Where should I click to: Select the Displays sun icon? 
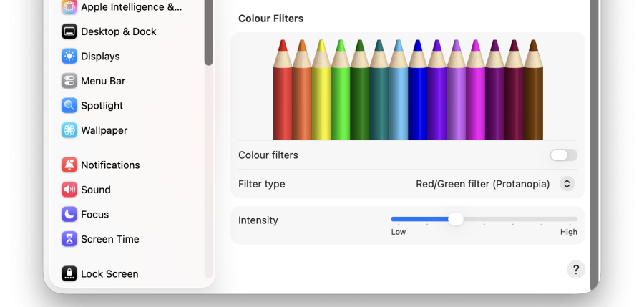[x=69, y=57]
